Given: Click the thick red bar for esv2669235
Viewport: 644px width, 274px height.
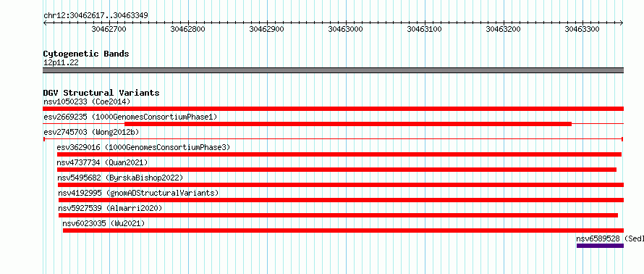Looking at the screenshot, I should pyautogui.click(x=348, y=124).
